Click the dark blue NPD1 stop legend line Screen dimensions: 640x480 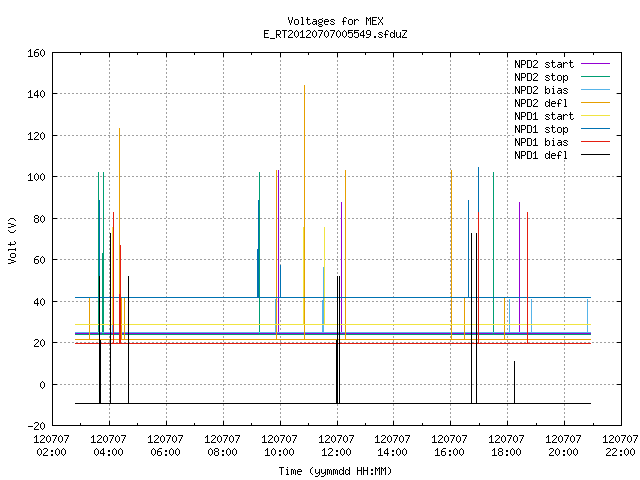click(x=595, y=129)
